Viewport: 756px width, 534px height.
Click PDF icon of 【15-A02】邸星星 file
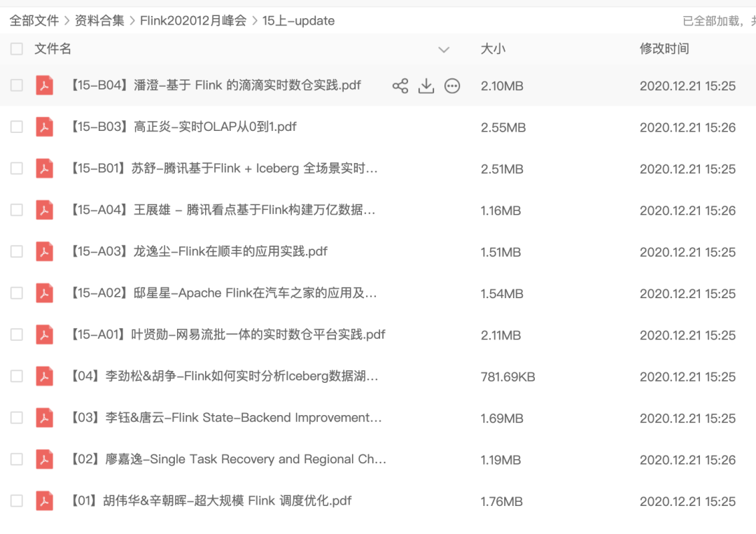click(44, 293)
